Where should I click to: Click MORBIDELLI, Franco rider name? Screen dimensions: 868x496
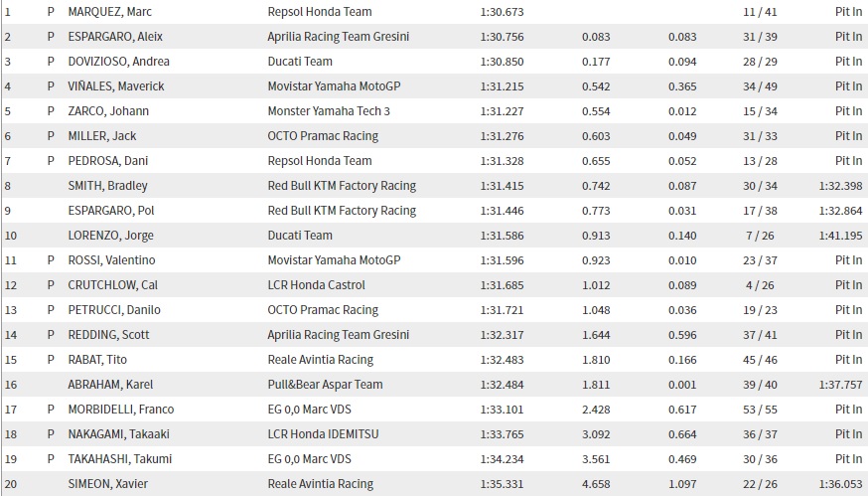pos(120,410)
